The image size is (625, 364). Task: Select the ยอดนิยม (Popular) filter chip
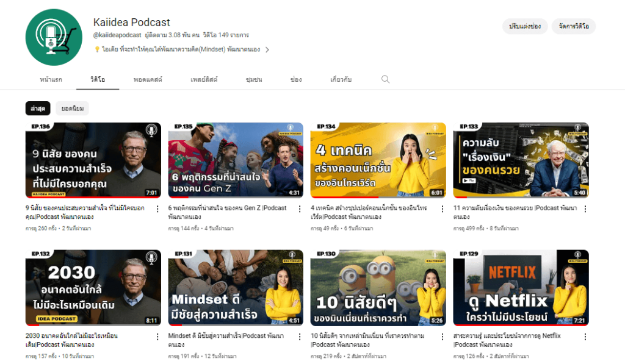point(72,109)
